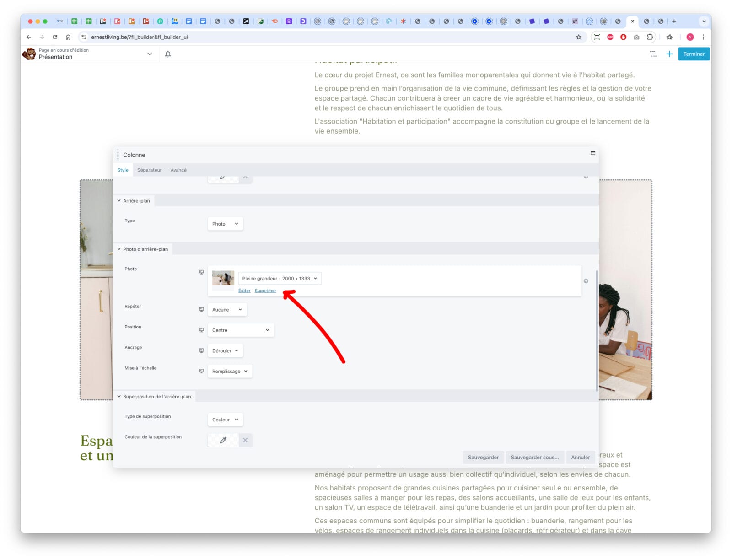Toggle responsive mode for the Photo field
Viewport: 732px width, 560px height.
201,272
